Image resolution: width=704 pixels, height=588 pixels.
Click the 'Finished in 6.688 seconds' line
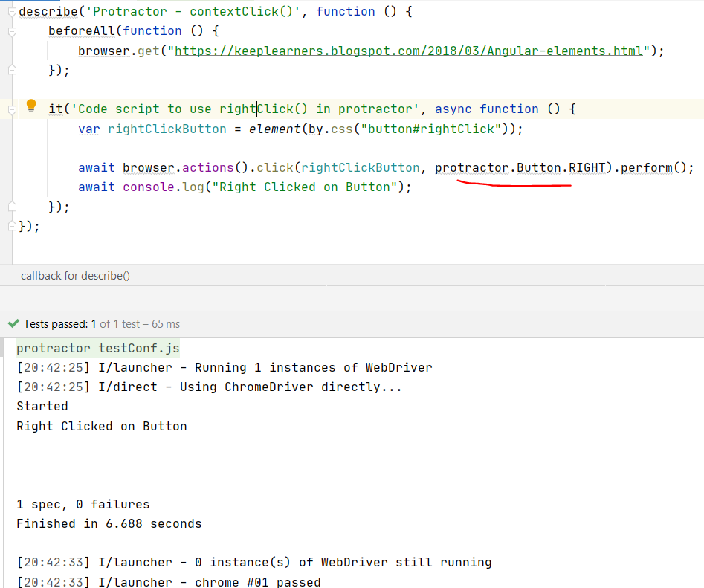pos(108,523)
